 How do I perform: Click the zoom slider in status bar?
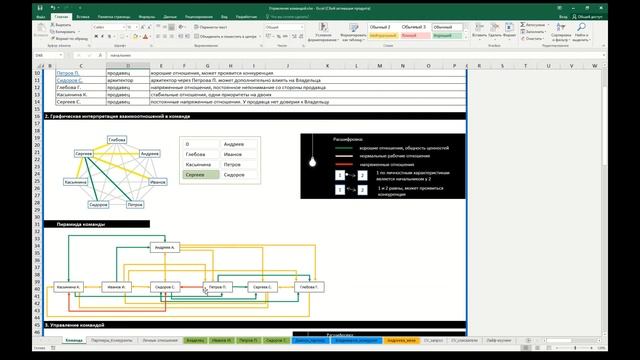point(575,348)
